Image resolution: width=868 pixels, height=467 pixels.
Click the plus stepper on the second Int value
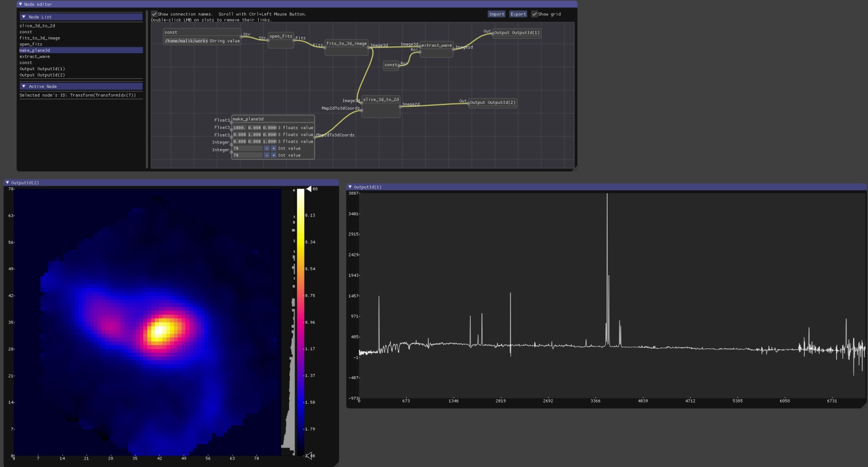pos(274,155)
